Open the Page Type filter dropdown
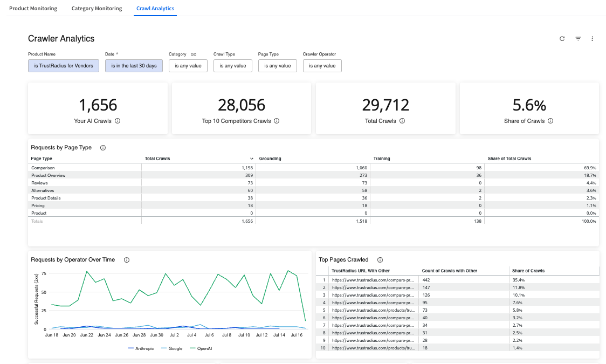The height and width of the screenshot is (364, 606). click(278, 66)
